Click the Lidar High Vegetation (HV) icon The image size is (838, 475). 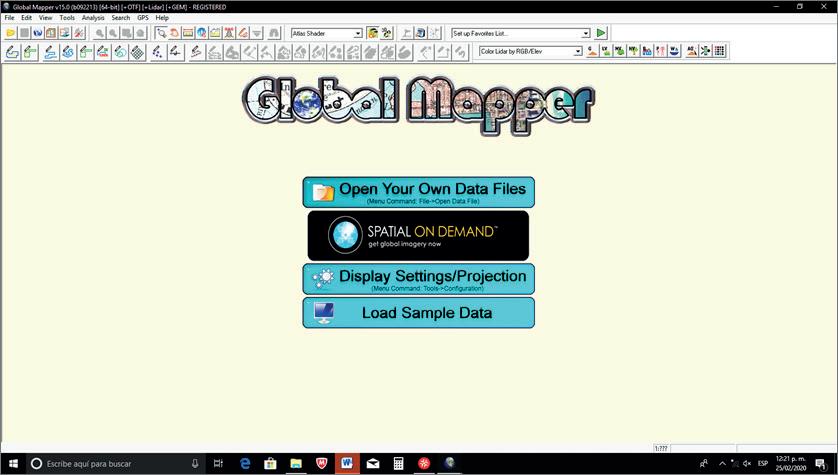tap(633, 51)
